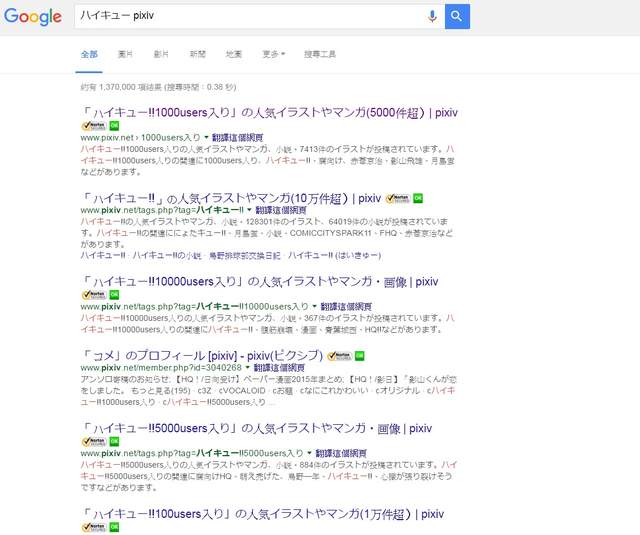Expand URL dropdown arrow for member.php result
The image size is (640, 535).
248,368
